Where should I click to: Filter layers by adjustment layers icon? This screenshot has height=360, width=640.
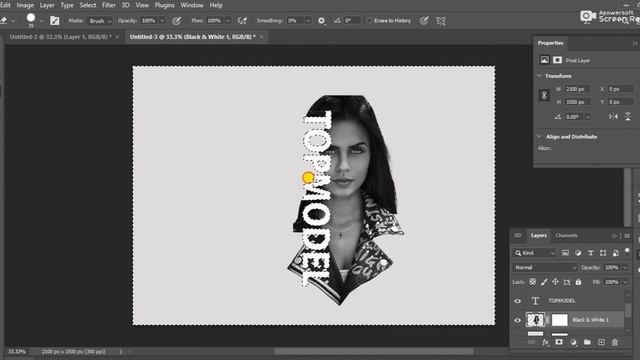[x=578, y=253]
